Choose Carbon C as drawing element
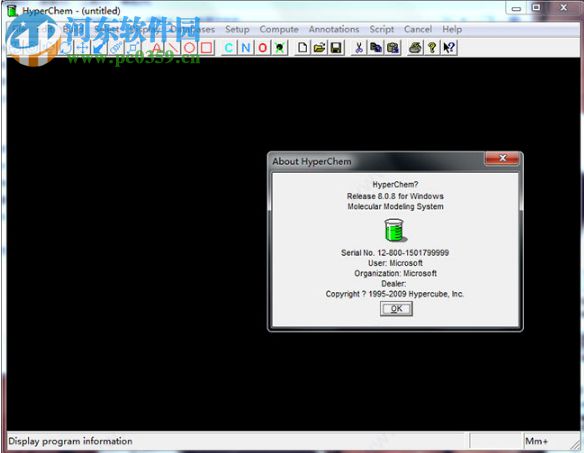Image resolution: width=584 pixels, height=453 pixels. pos(229,48)
